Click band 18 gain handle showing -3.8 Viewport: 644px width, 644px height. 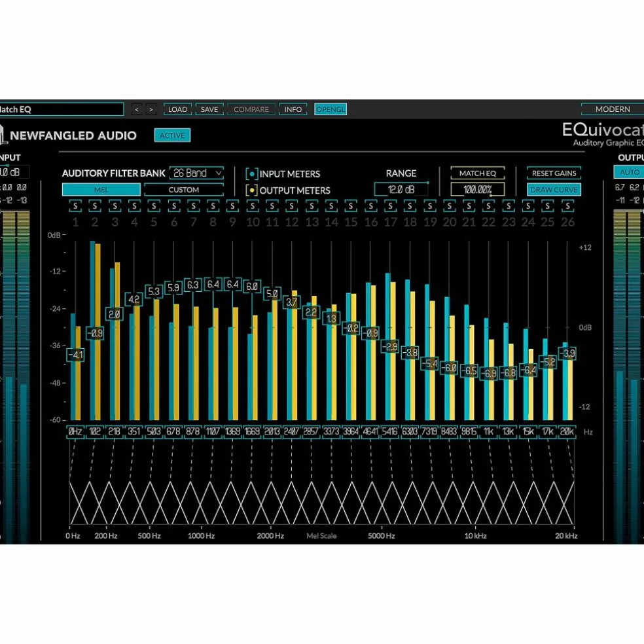tap(410, 352)
